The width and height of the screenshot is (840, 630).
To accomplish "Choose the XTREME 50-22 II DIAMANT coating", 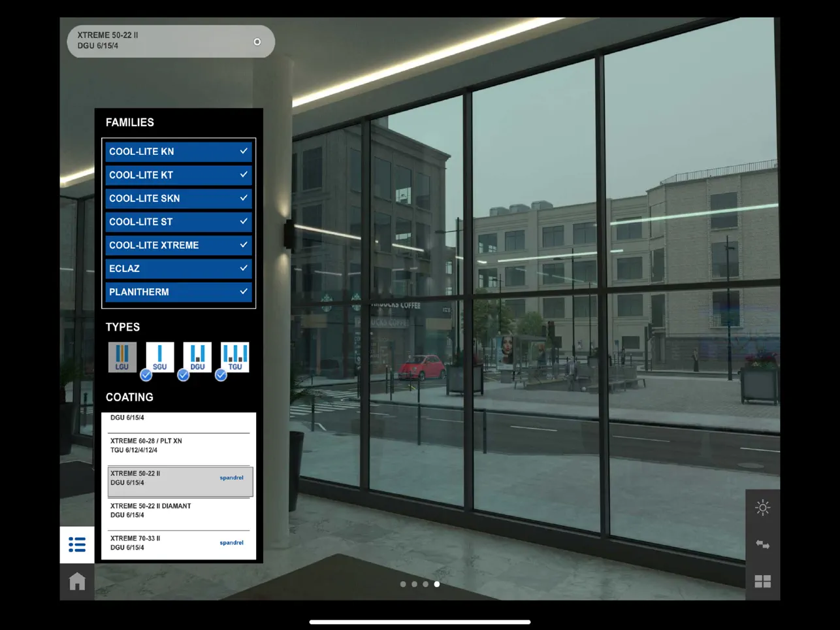I will (170, 510).
